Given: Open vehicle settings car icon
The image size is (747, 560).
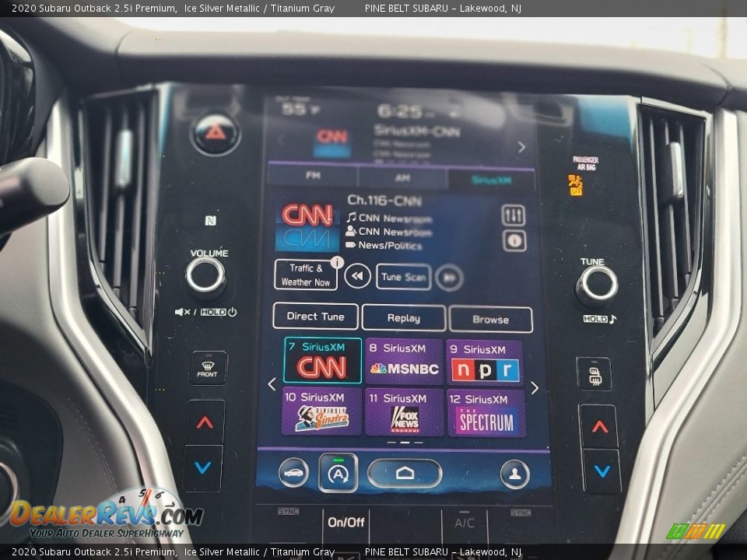Looking at the screenshot, I should point(293,472).
